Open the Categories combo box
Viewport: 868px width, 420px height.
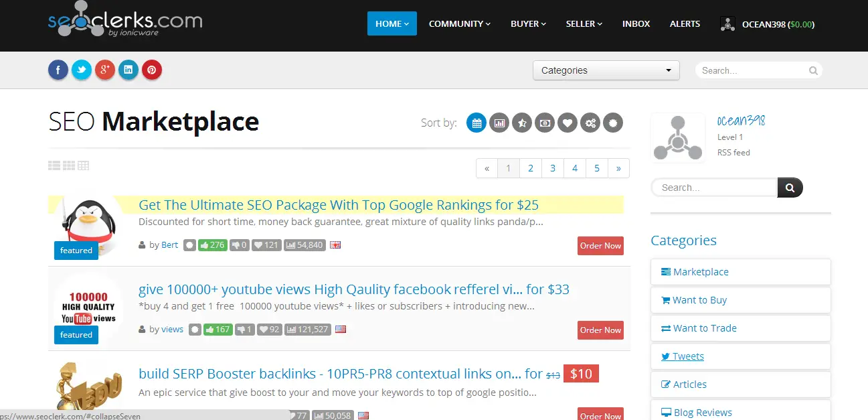point(606,70)
